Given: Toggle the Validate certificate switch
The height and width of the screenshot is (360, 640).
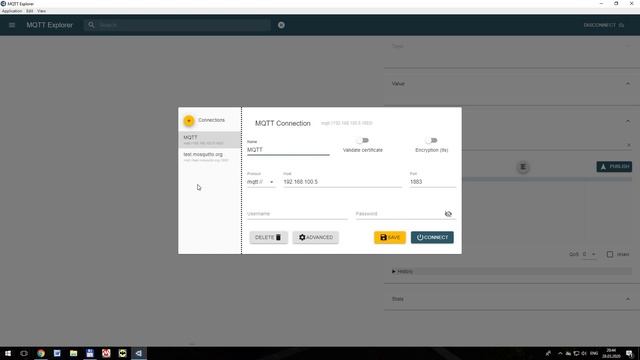Looking at the screenshot, I should coord(362,140).
